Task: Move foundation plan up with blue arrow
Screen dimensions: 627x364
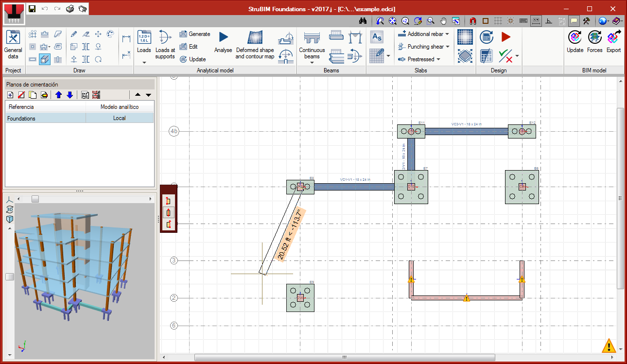Action: tap(58, 95)
